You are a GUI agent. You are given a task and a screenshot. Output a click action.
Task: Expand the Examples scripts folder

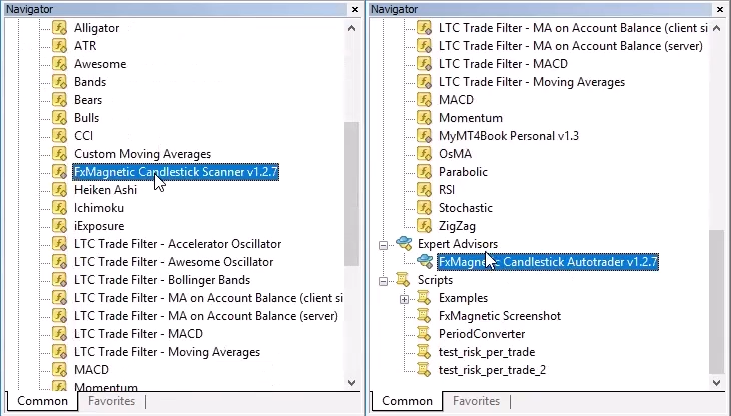[x=404, y=298]
